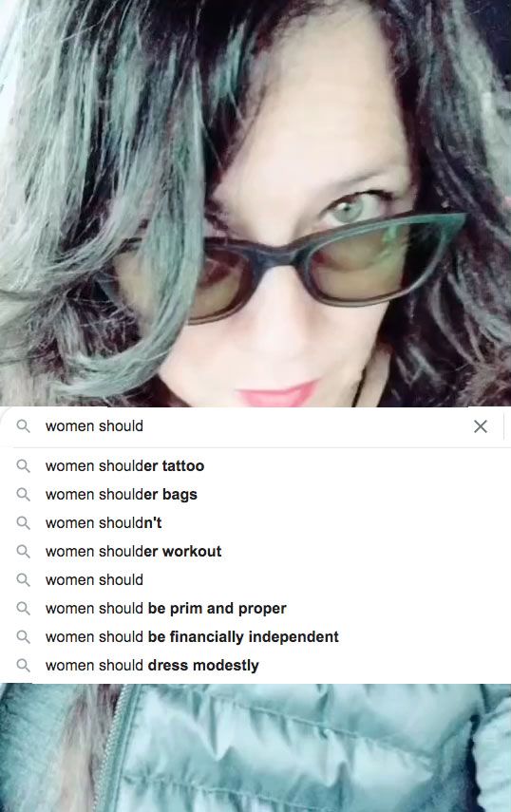This screenshot has width=511, height=812.
Task: Click magnifier icon beside 'dress modestly'
Action: click(x=24, y=665)
